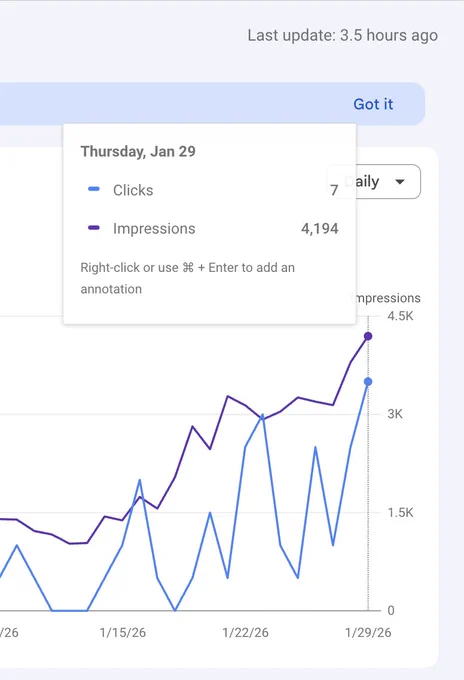Click the 1/15/26 date label on axis
Screen dimensions: 464x680
[x=123, y=632]
